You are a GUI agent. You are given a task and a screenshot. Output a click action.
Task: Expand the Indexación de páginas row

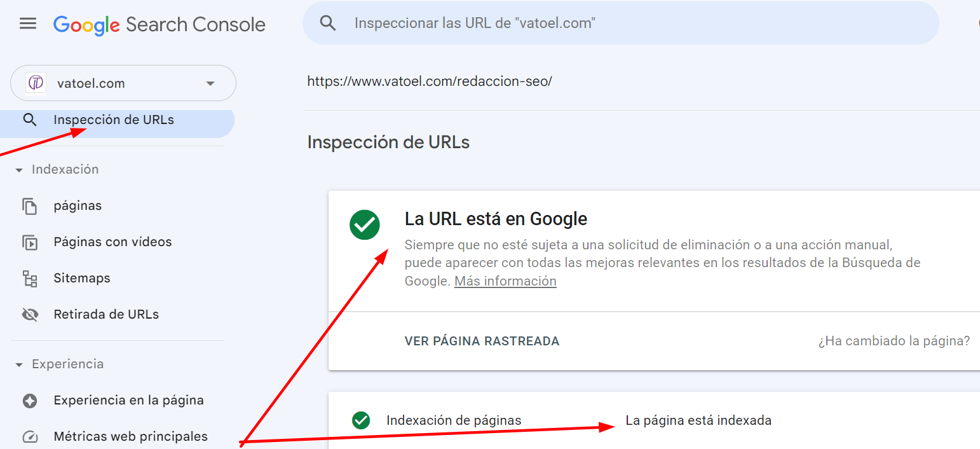(x=654, y=420)
